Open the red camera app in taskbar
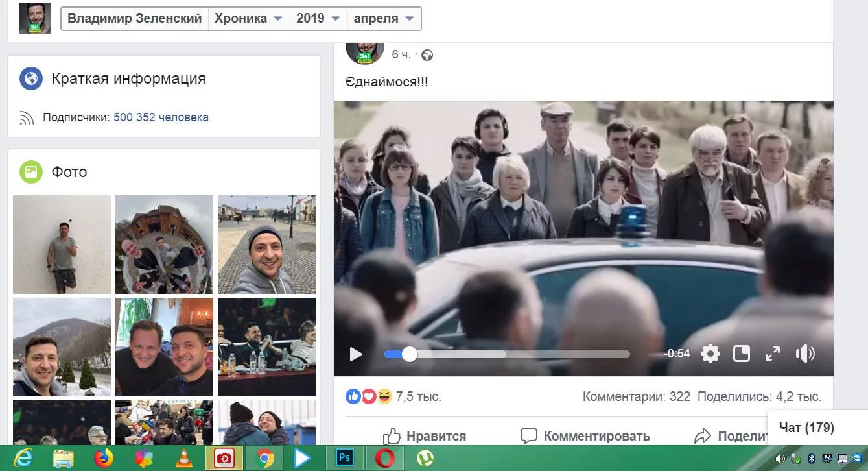 click(x=224, y=459)
